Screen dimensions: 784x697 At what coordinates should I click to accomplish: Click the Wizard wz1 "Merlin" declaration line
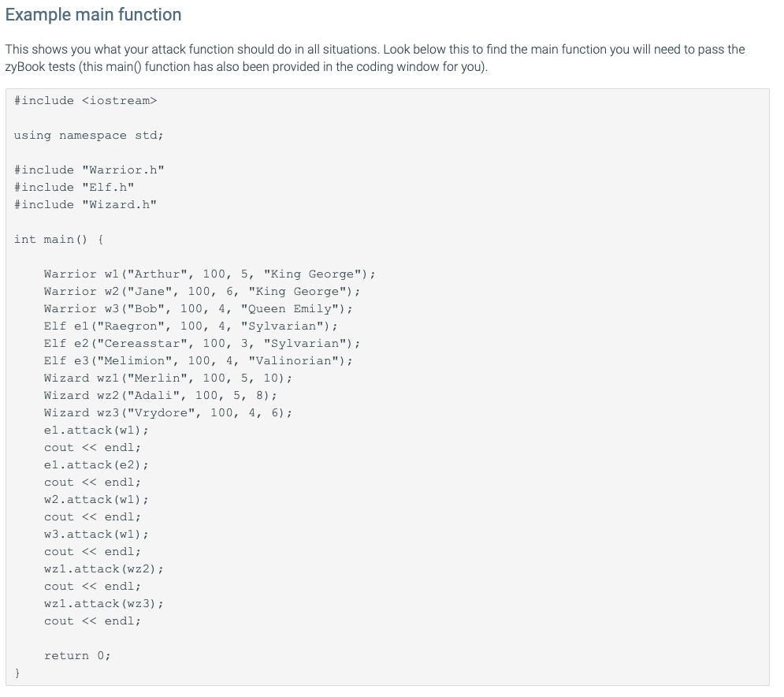(x=168, y=378)
